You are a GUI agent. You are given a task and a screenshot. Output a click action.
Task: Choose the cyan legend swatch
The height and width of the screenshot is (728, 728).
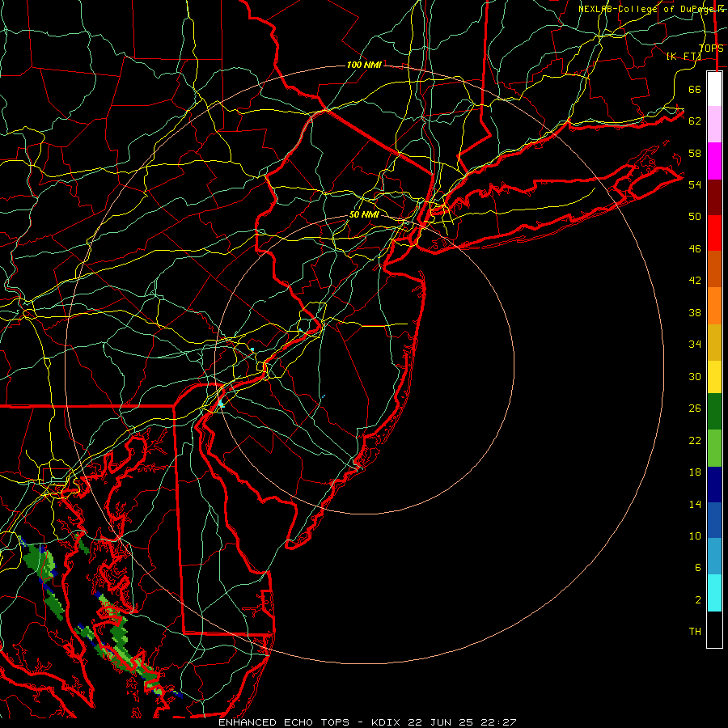click(714, 593)
